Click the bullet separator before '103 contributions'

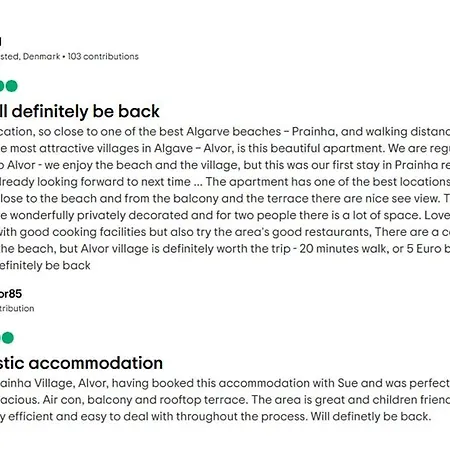[64, 57]
